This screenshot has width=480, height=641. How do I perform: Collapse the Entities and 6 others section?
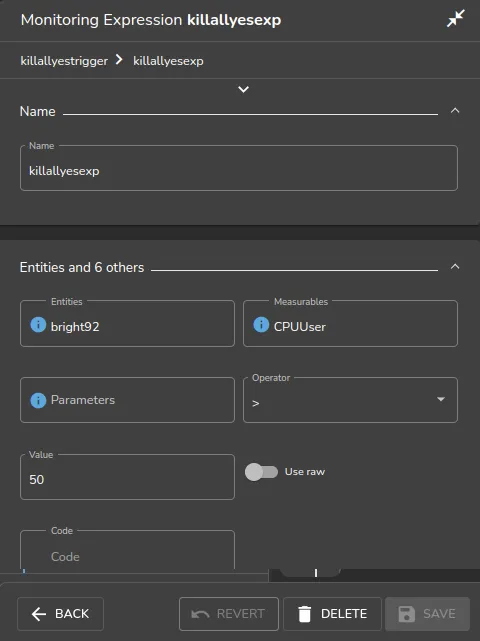tap(455, 267)
